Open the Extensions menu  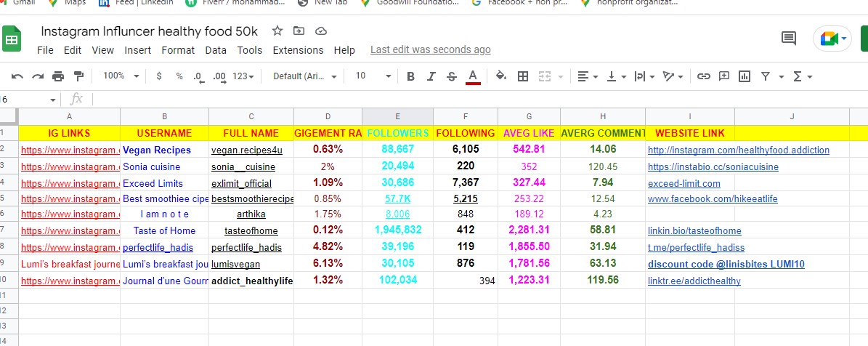coord(298,50)
